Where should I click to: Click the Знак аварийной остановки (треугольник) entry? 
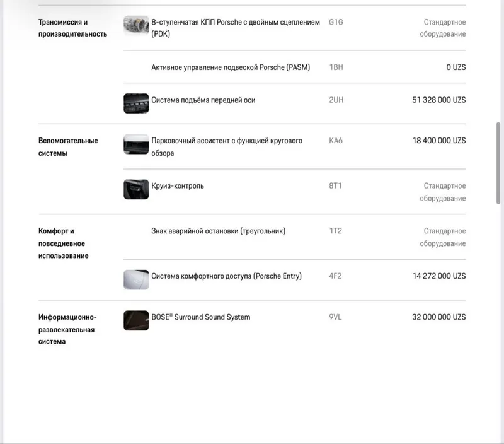[218, 231]
